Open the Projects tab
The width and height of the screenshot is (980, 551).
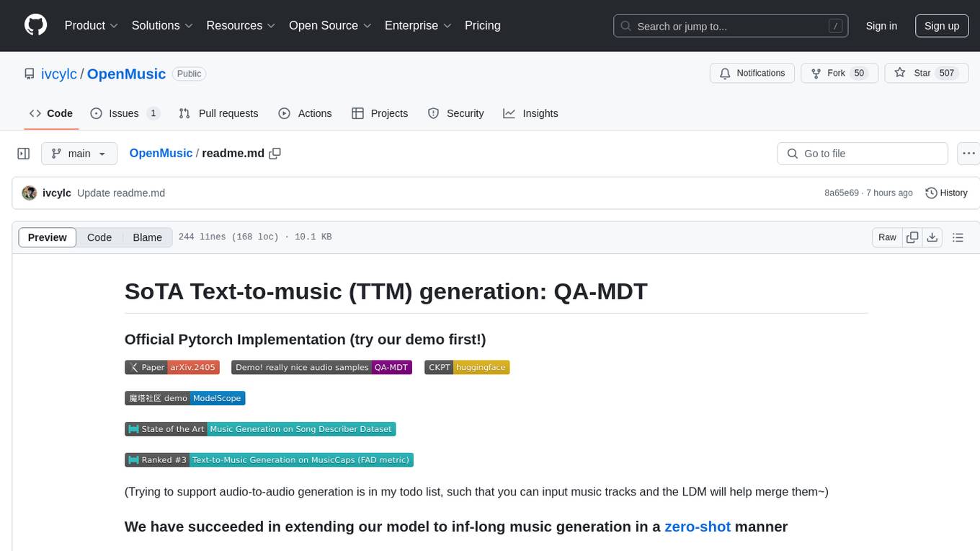[x=380, y=113]
